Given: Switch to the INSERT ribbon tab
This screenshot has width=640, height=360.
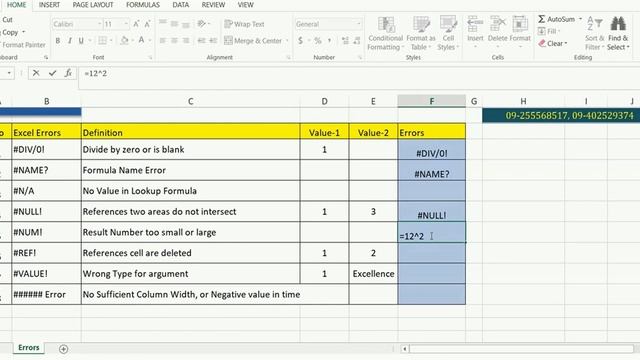Looking at the screenshot, I should coord(49,5).
